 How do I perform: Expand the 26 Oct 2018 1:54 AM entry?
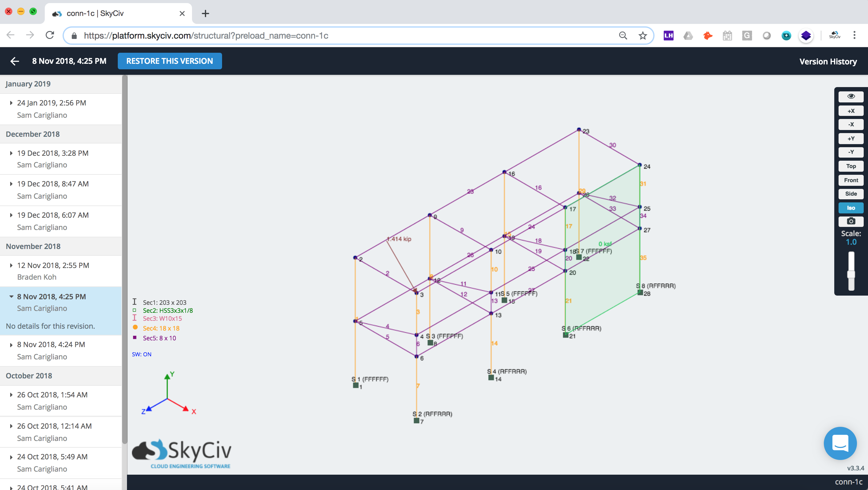coord(12,395)
